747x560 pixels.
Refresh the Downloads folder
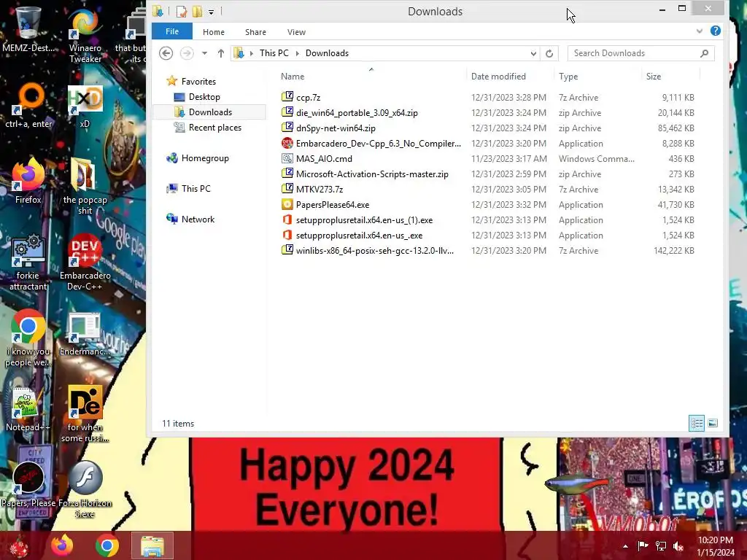point(549,53)
